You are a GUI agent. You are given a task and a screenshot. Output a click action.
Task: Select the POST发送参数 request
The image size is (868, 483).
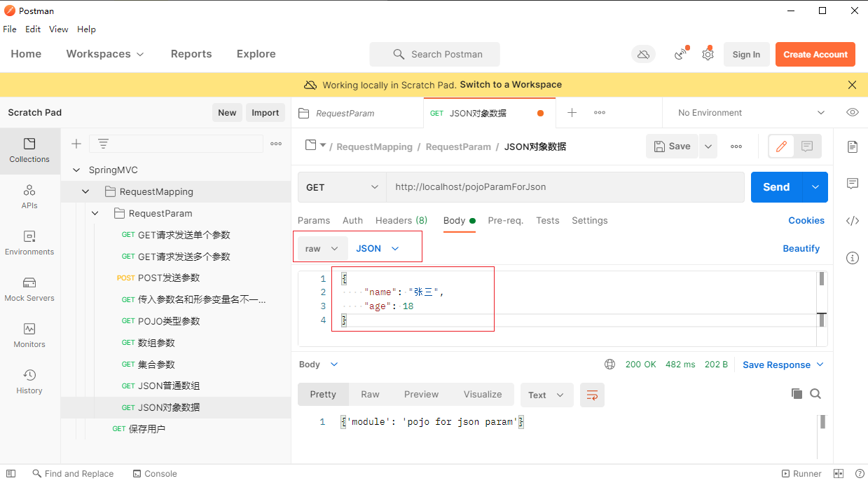pyautogui.click(x=168, y=278)
